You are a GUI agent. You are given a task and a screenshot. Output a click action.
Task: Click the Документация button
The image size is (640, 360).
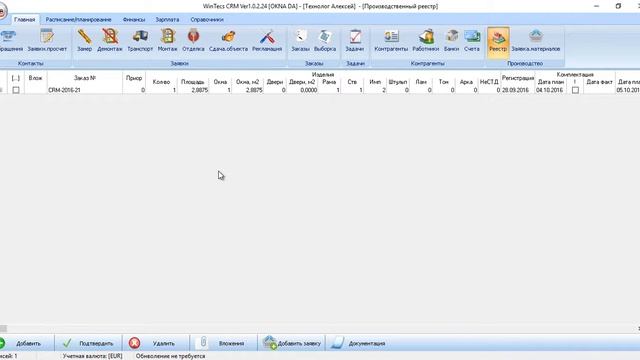coord(359,343)
